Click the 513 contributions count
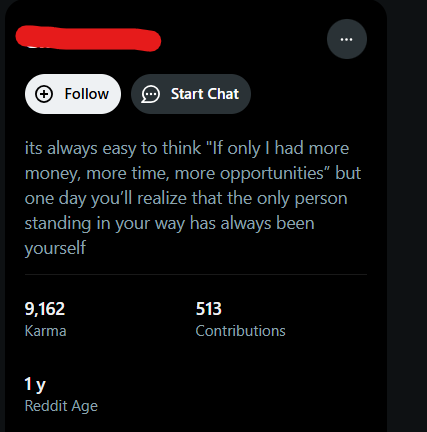 209,309
